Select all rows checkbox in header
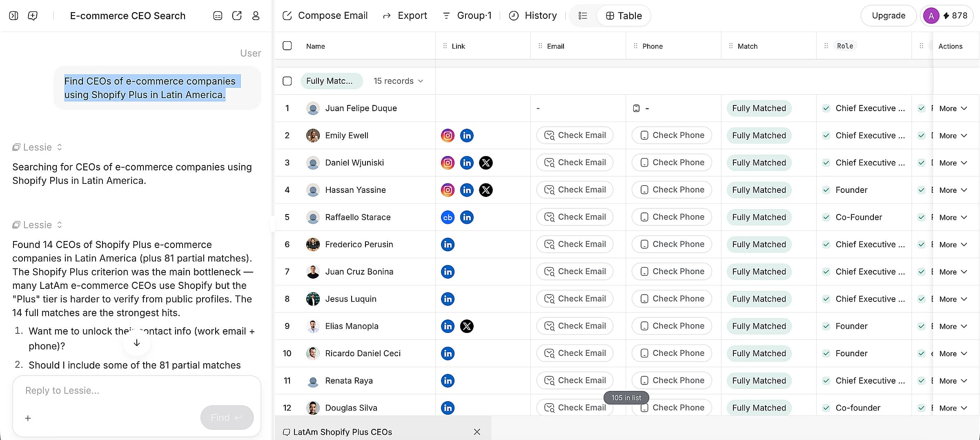 point(287,46)
